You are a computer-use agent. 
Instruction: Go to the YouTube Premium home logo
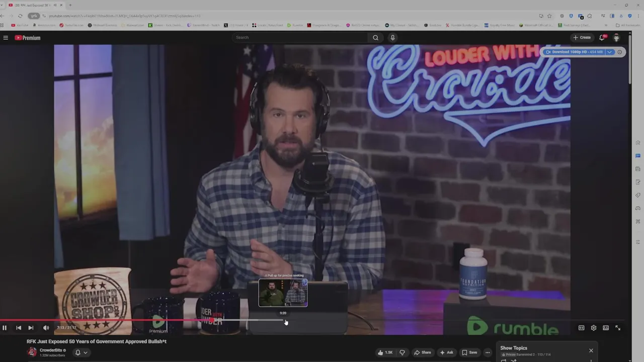point(28,38)
